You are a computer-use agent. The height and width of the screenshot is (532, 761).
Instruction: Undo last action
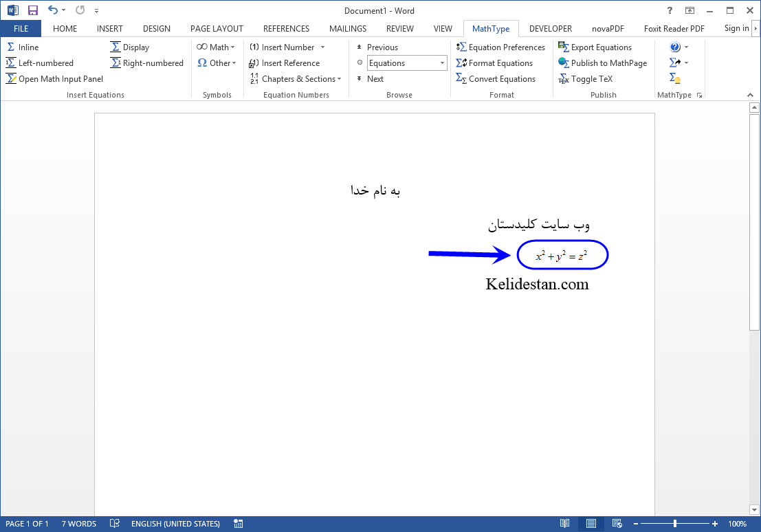[x=53, y=10]
